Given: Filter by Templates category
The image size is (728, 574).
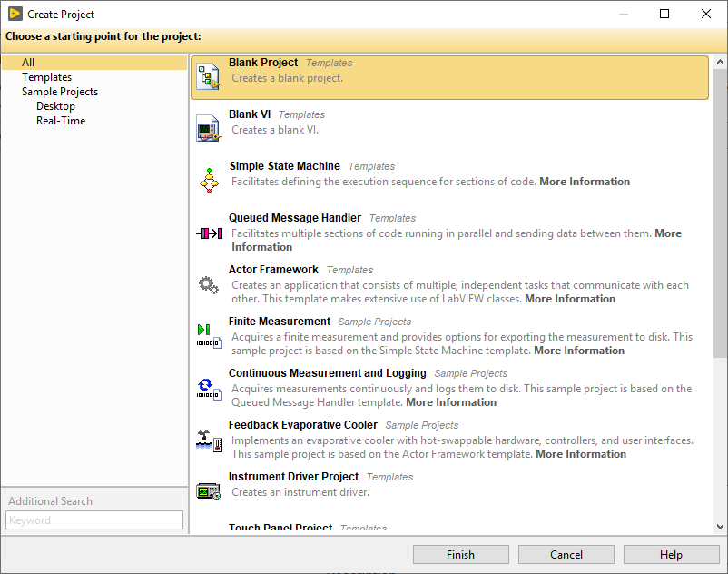Looking at the screenshot, I should point(46,77).
